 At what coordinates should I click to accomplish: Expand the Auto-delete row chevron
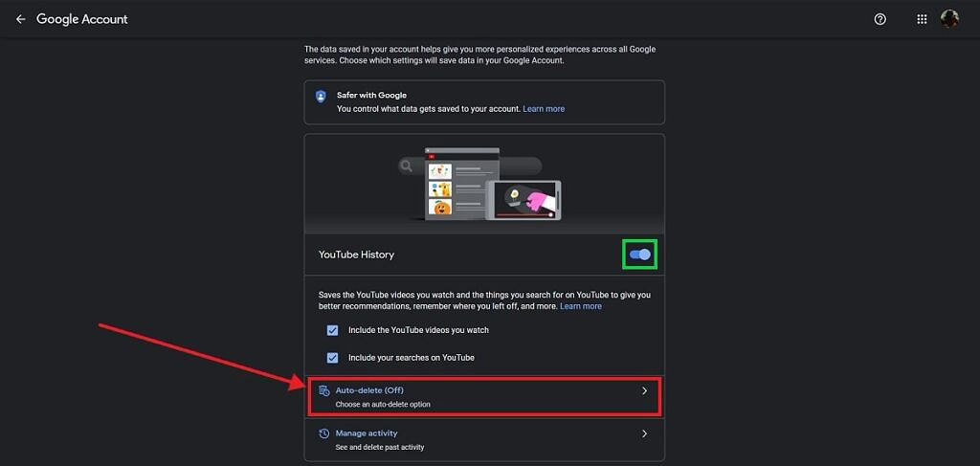(644, 391)
